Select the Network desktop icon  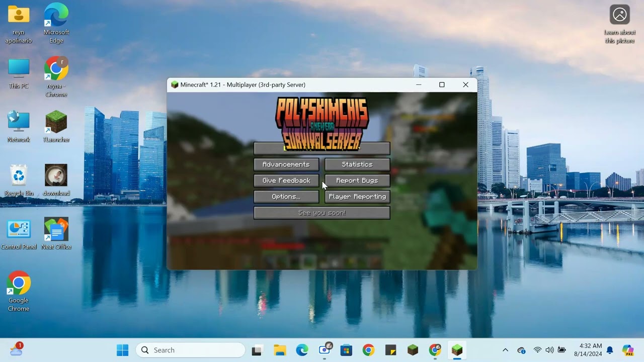(19, 127)
